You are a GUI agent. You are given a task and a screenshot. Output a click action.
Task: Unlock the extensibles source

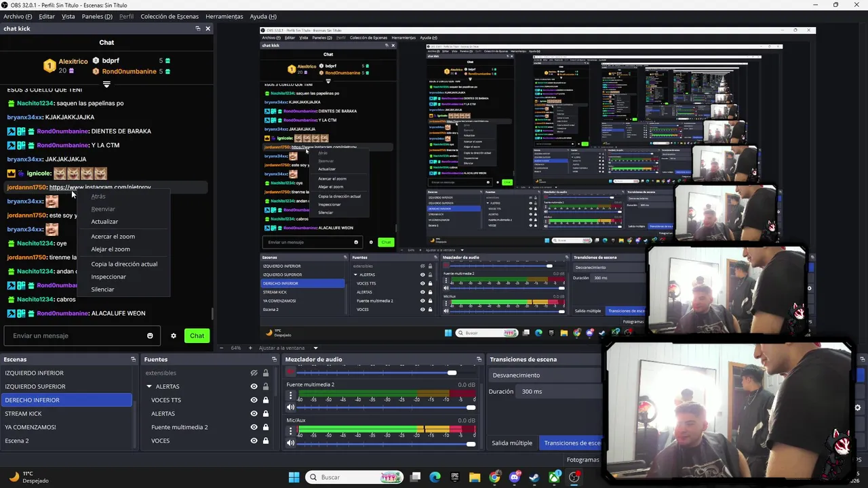tap(266, 373)
